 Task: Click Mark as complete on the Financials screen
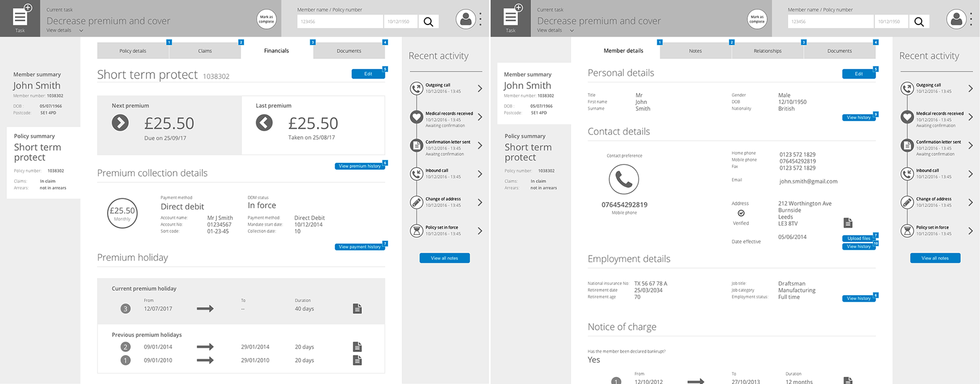click(x=266, y=19)
